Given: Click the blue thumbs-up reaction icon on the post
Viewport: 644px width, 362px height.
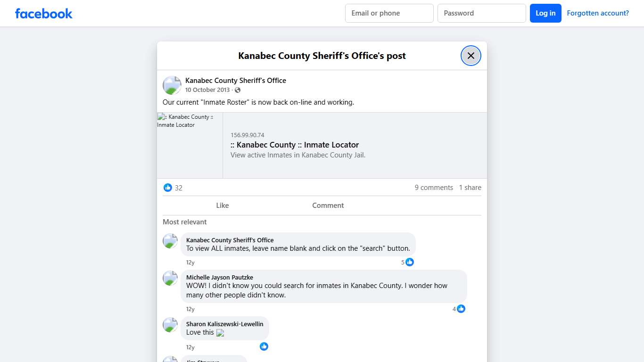Looking at the screenshot, I should [x=168, y=187].
